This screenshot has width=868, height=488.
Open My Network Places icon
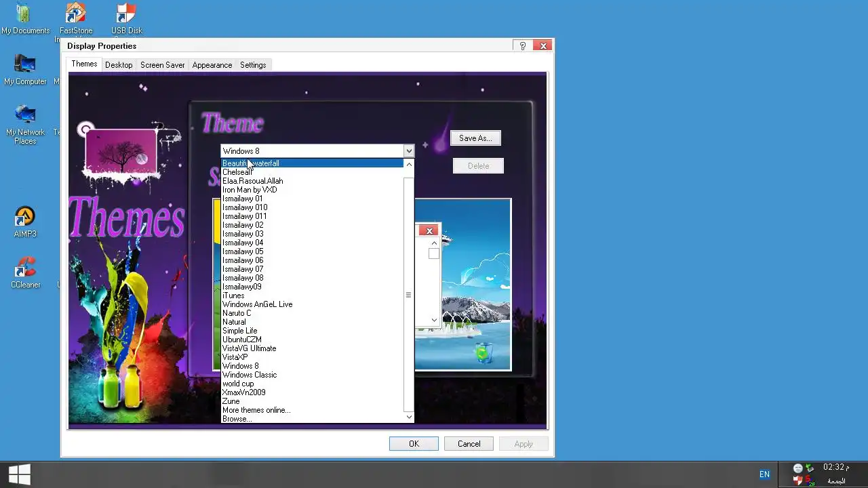pyautogui.click(x=25, y=125)
